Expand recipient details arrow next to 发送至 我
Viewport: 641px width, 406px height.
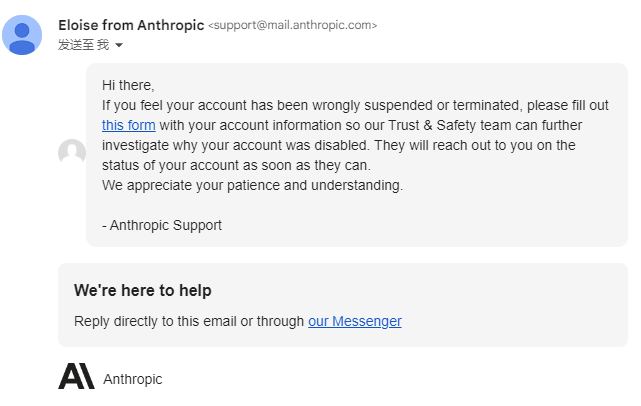coord(119,45)
